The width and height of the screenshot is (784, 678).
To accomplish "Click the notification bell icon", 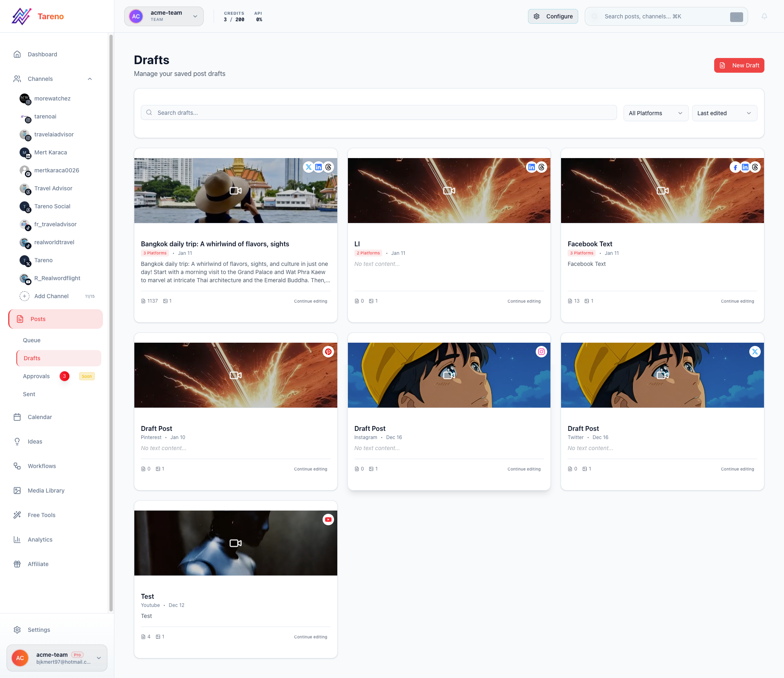I will 764,16.
